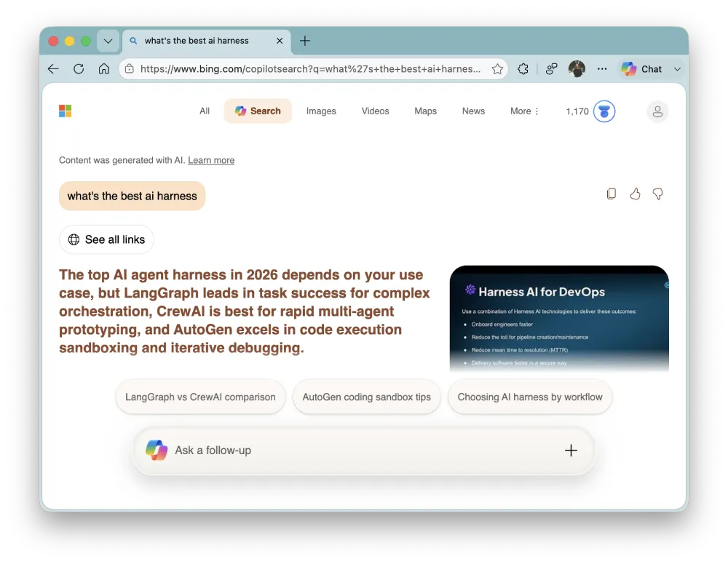Open the Learn more link
Image resolution: width=728 pixels, height=564 pixels.
[x=211, y=160]
